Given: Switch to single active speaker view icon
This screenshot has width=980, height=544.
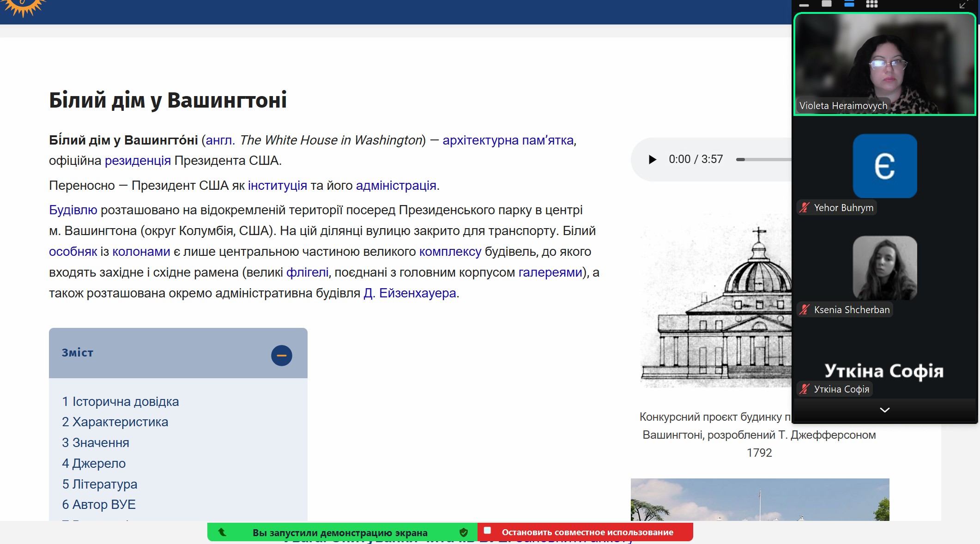Looking at the screenshot, I should [827, 4].
